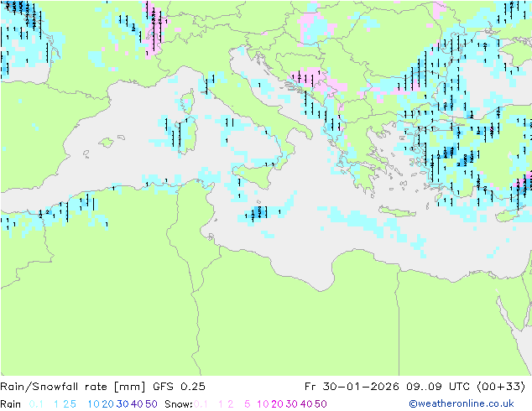
Task: Click the Snow legend value 20
Action: click(x=277, y=404)
